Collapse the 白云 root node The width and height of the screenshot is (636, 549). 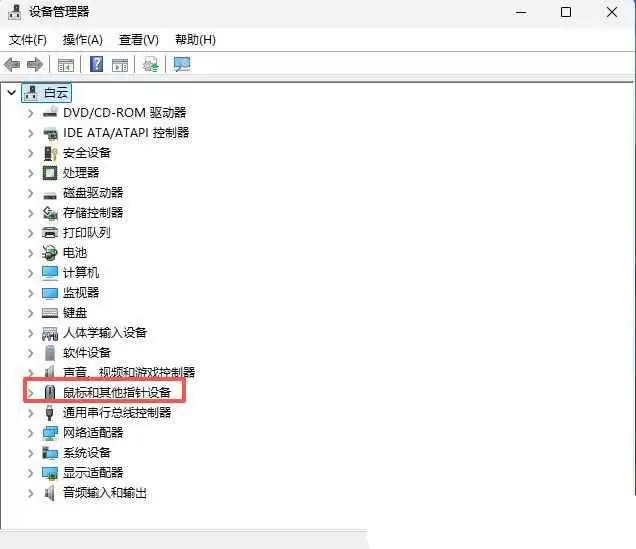(x=11, y=93)
